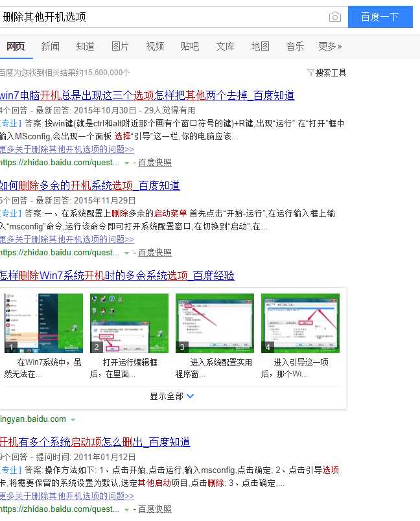Open 百度快照 for the second result
The height and width of the screenshot is (521, 420).
[x=155, y=253]
